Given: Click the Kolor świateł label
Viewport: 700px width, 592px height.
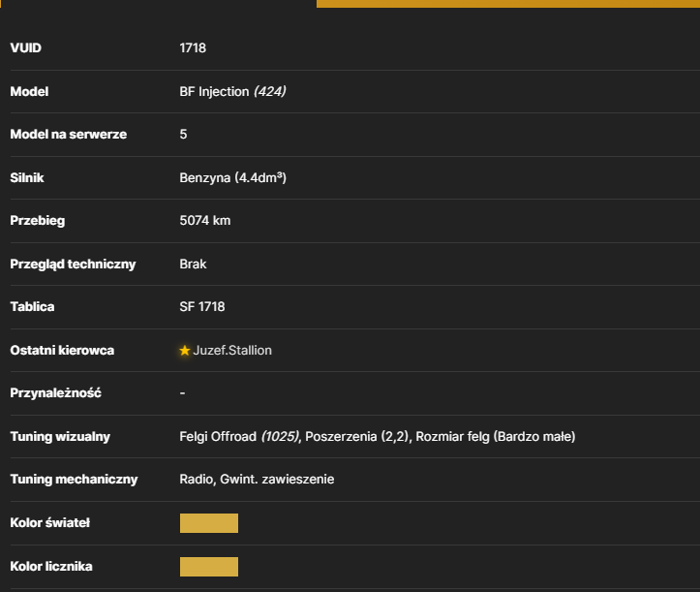Looking at the screenshot, I should (50, 523).
